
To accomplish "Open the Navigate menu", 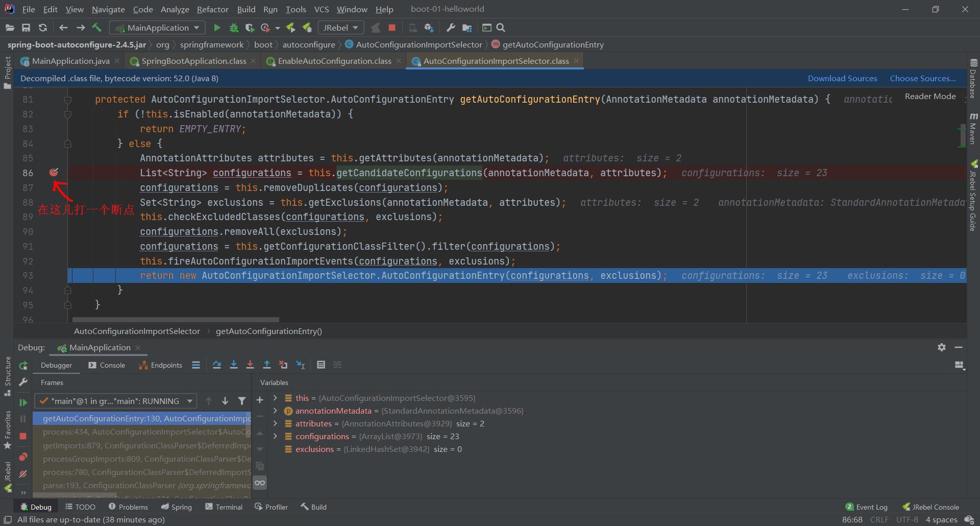I will pos(108,9).
